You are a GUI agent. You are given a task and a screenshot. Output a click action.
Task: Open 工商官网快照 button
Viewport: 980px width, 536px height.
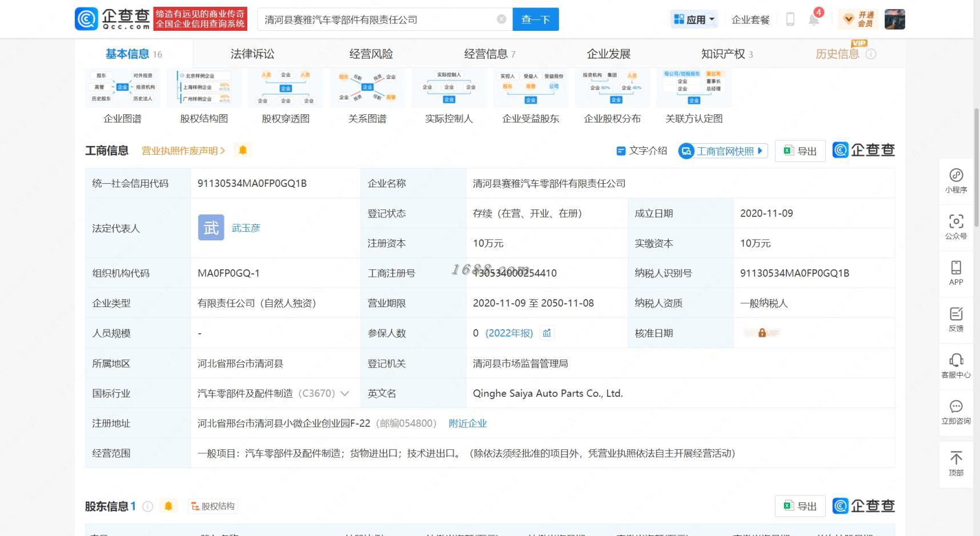722,151
